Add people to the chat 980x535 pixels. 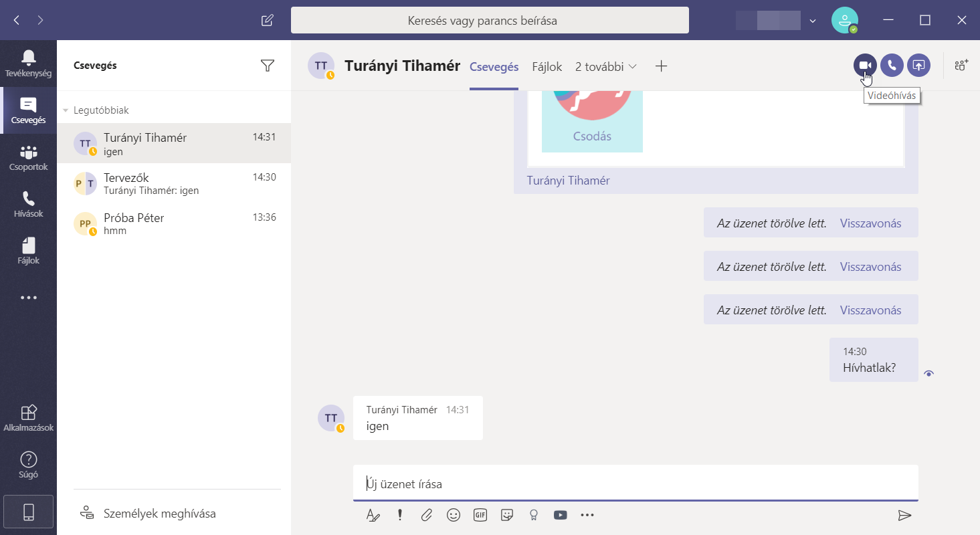coord(961,66)
